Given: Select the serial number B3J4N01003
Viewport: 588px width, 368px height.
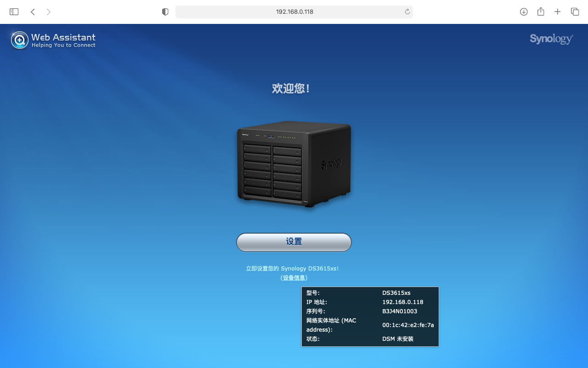Looking at the screenshot, I should coord(400,311).
